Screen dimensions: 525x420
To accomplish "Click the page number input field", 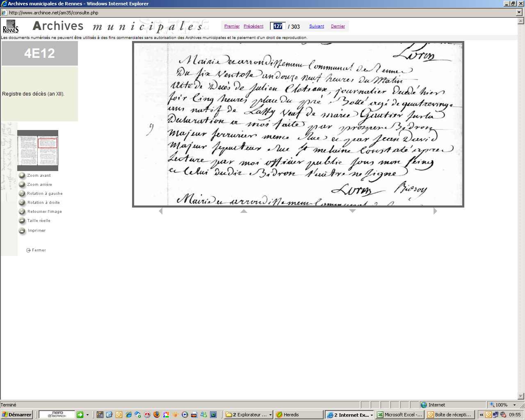I will [x=278, y=26].
